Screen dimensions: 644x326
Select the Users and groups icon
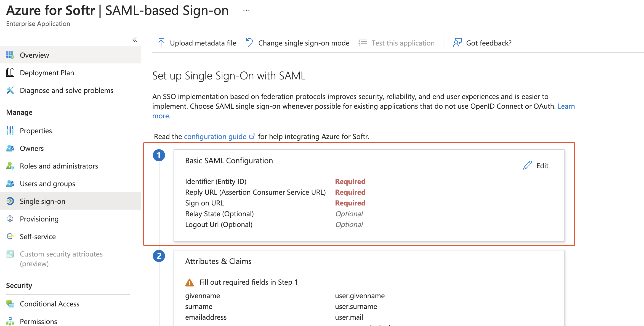10,183
